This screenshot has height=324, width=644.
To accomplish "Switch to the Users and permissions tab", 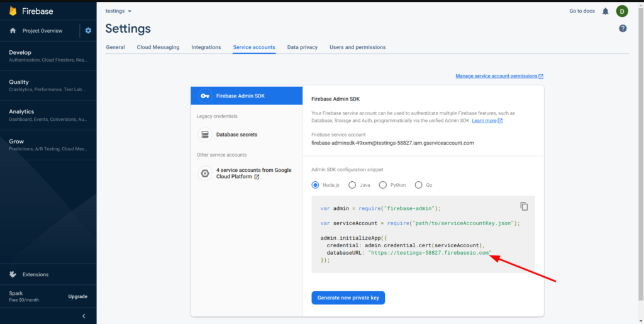I will click(x=357, y=47).
